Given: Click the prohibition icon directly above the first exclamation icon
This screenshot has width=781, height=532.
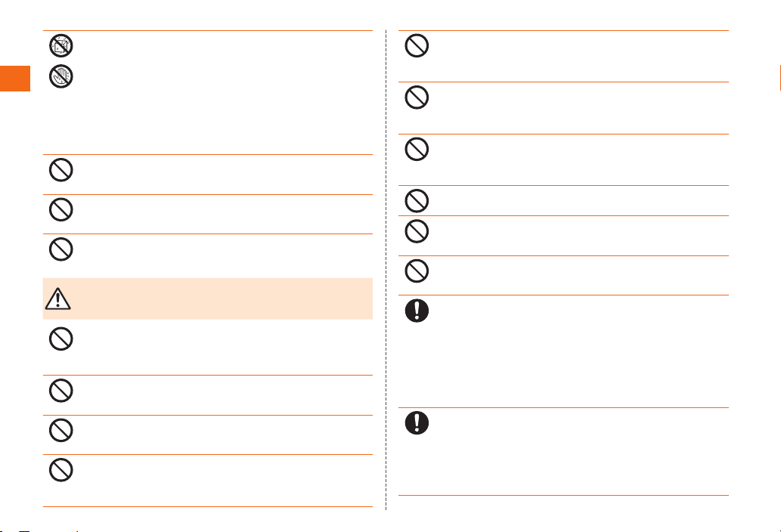Looking at the screenshot, I should (417, 271).
